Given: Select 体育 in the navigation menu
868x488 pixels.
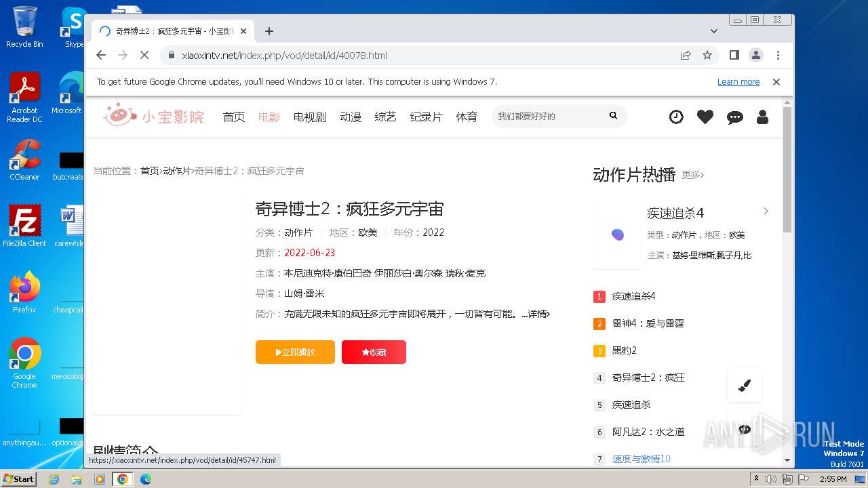Looking at the screenshot, I should [467, 117].
